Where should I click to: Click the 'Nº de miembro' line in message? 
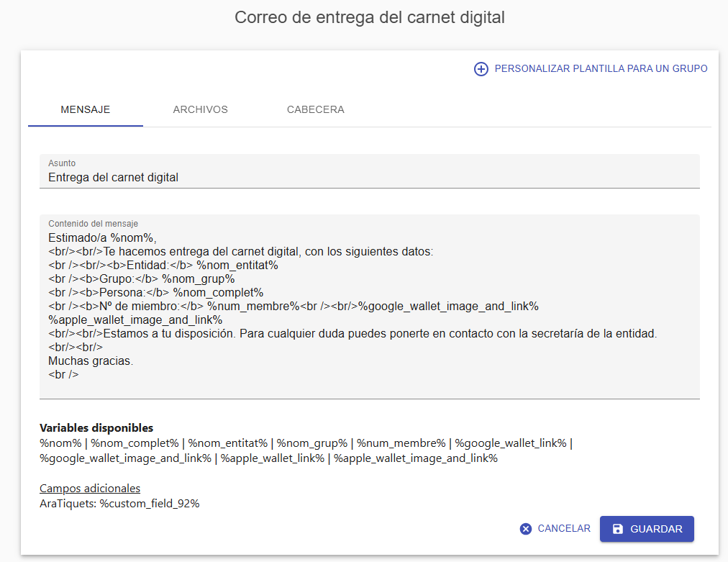pyautogui.click(x=294, y=306)
